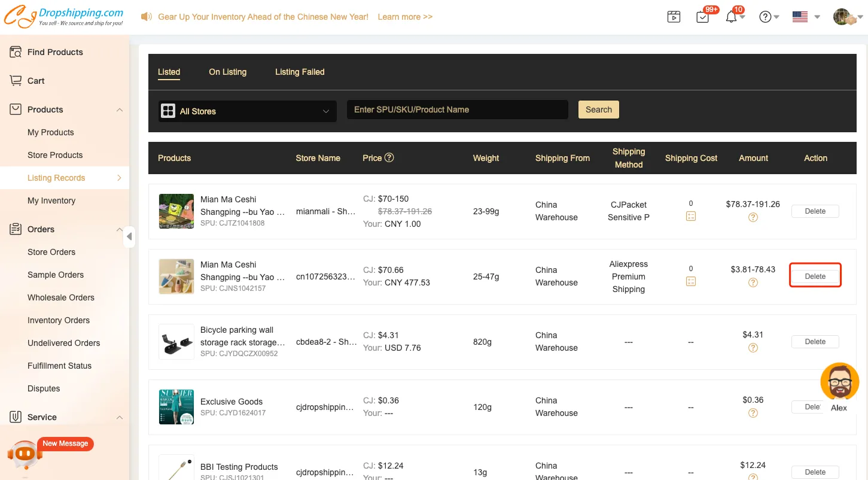
Task: Click the task checklist icon with 99+ badge
Action: [x=703, y=17]
